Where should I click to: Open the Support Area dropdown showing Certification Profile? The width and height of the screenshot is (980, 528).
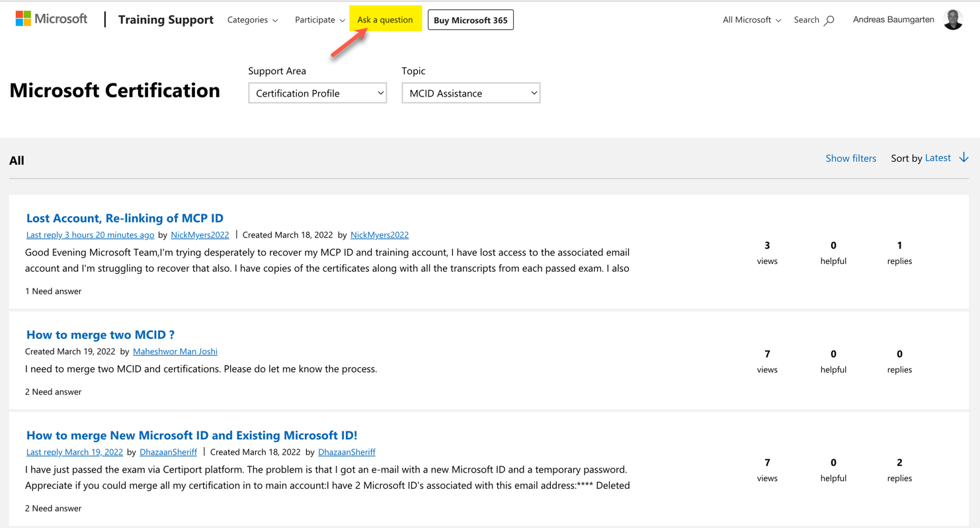pyautogui.click(x=317, y=93)
